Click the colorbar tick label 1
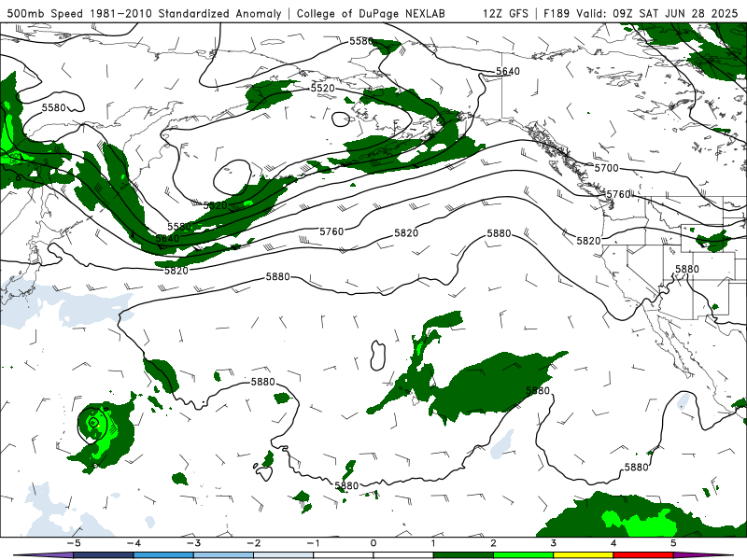 pos(433,543)
